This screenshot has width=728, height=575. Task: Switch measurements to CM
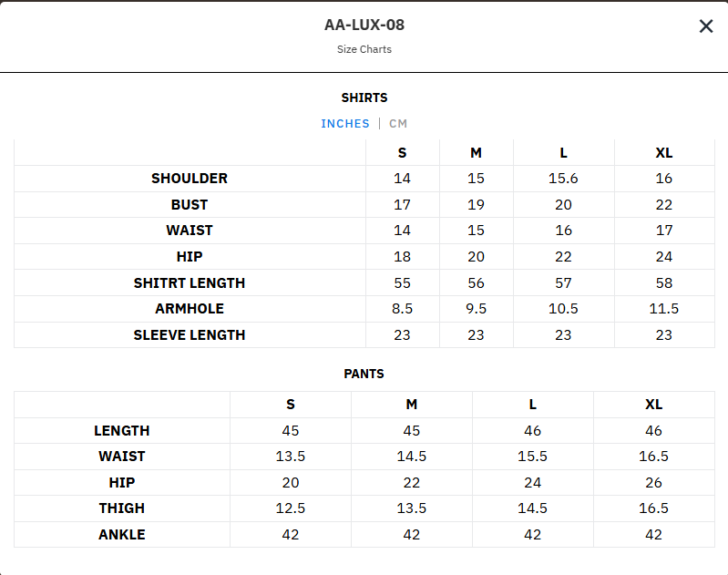tap(398, 124)
